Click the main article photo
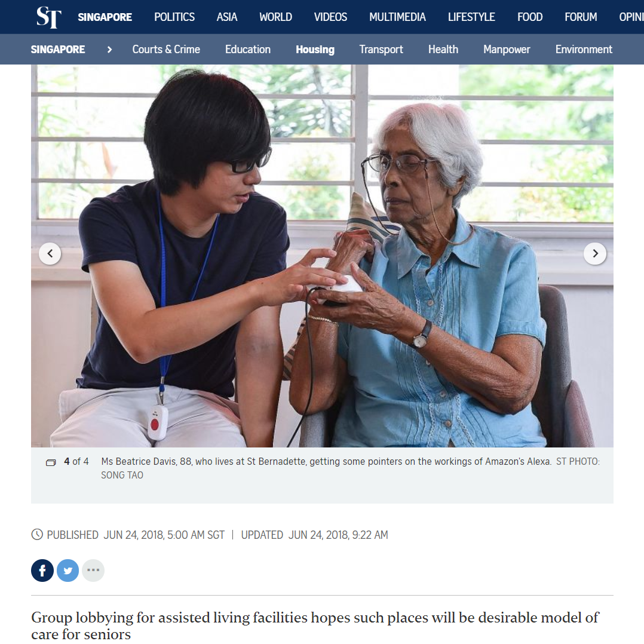Viewport: 644px width, 644px height. tap(322, 256)
